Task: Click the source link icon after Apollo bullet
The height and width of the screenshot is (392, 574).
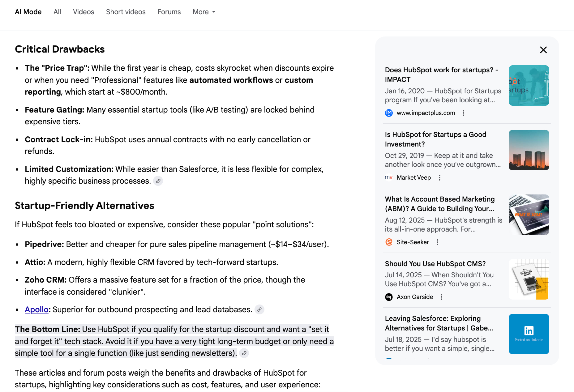Action: tap(259, 309)
